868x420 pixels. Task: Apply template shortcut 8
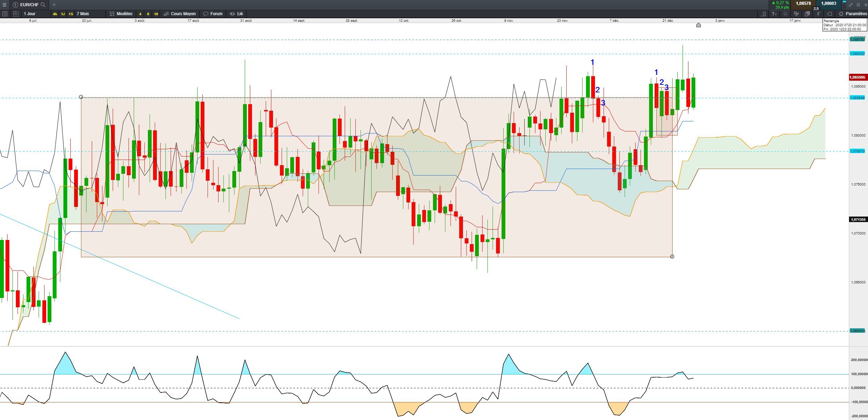pyautogui.click(x=148, y=14)
